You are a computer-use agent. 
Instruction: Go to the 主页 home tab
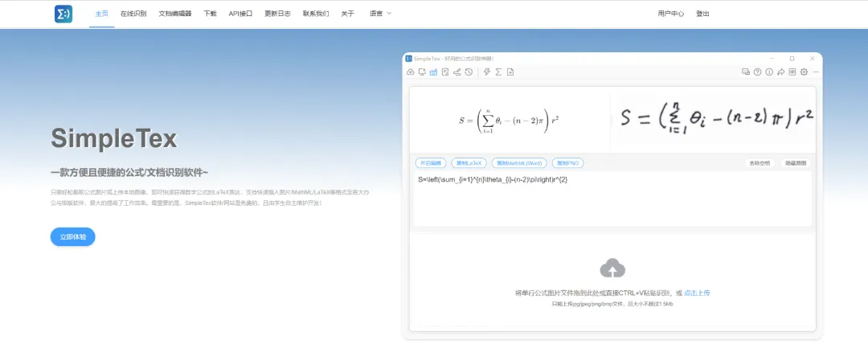(x=102, y=14)
